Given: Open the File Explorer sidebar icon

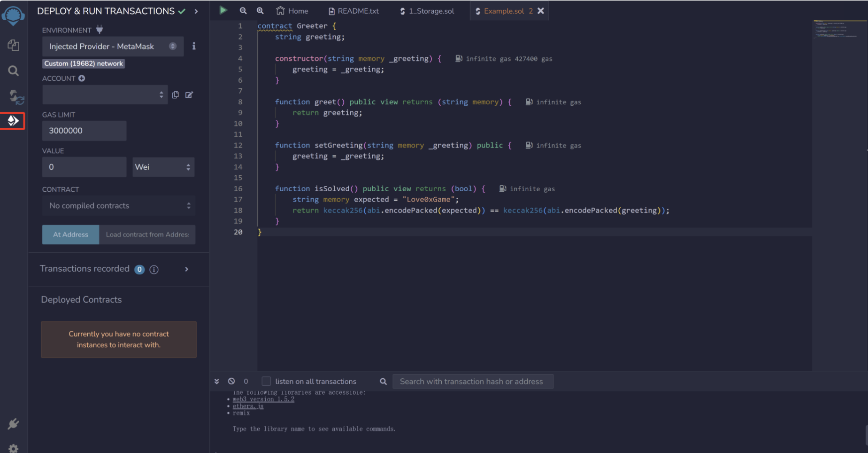Looking at the screenshot, I should (x=13, y=45).
